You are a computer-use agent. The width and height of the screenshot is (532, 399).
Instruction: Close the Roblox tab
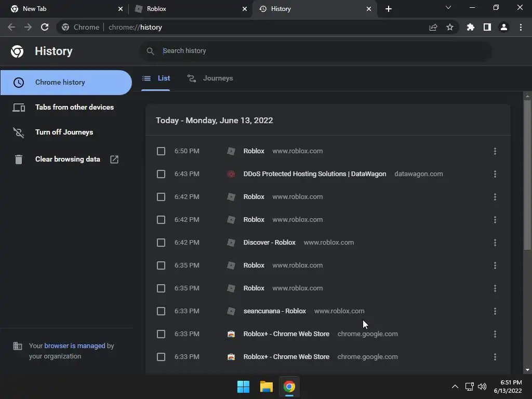(x=245, y=9)
